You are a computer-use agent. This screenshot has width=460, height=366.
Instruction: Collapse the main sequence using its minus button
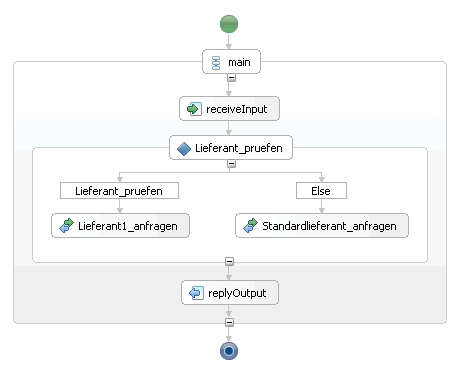coord(231,78)
